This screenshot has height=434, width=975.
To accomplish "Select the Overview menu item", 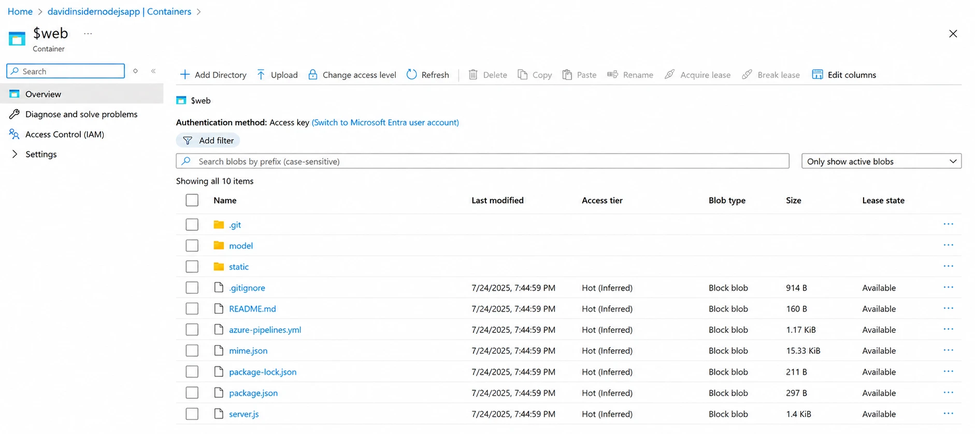I will click(x=82, y=95).
